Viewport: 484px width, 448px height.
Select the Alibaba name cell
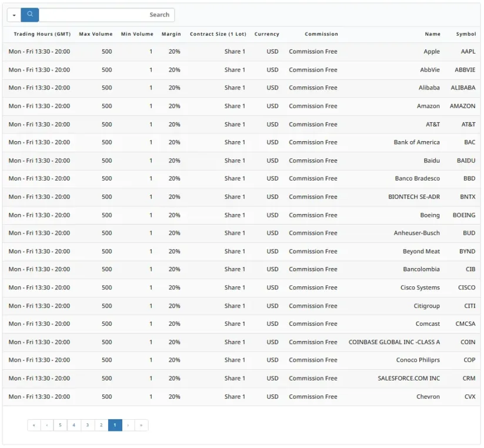[x=429, y=88]
